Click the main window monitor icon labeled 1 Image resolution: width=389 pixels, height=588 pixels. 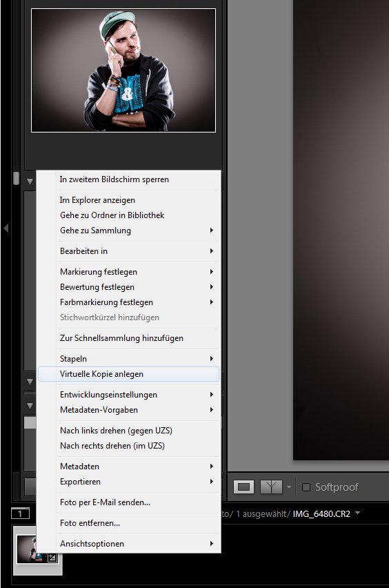click(x=20, y=513)
